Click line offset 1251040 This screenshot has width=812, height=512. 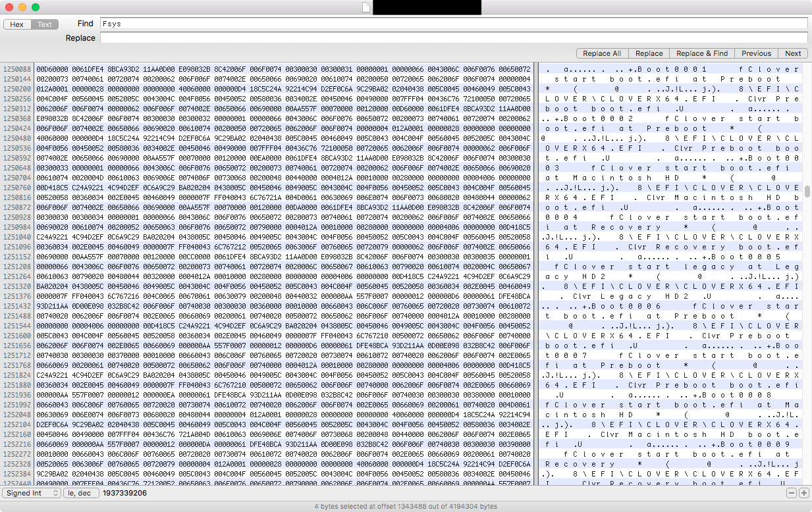[16, 237]
